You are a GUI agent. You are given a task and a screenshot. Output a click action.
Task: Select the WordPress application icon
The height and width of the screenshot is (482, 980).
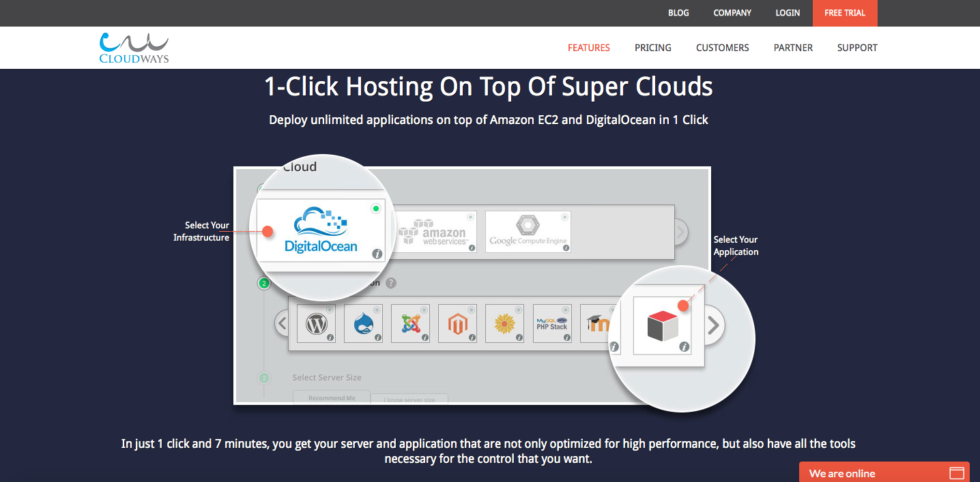(317, 325)
